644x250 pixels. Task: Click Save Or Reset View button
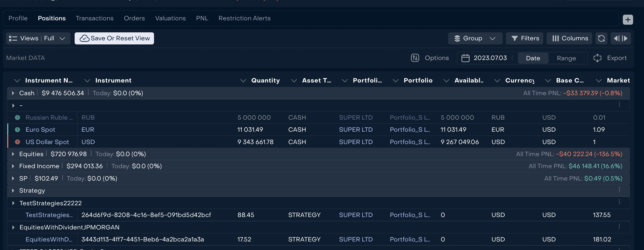tap(114, 38)
